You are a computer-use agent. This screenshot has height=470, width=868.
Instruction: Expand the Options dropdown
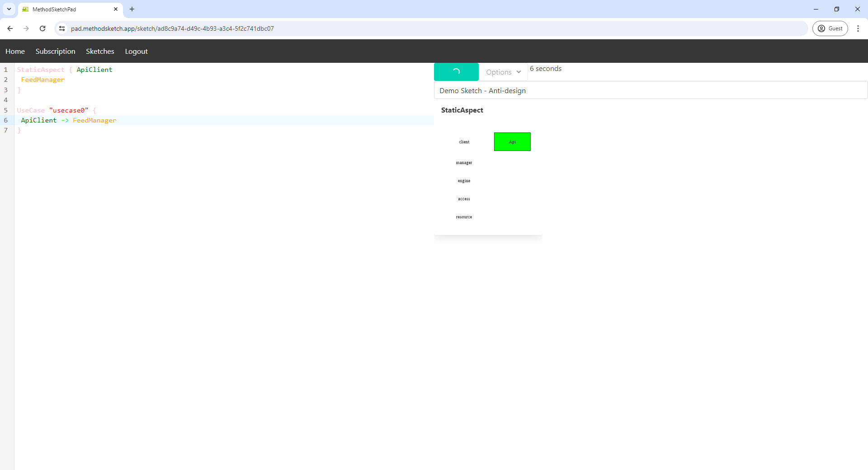(503, 72)
